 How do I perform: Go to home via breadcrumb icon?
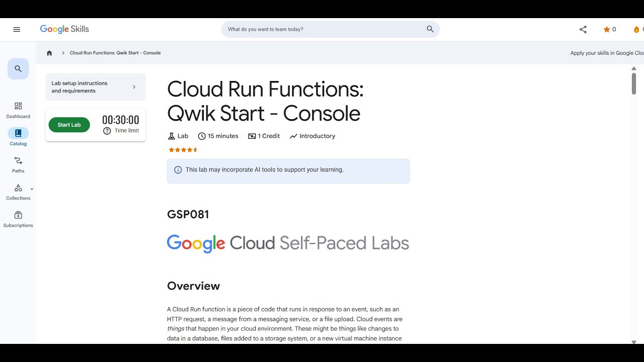49,53
